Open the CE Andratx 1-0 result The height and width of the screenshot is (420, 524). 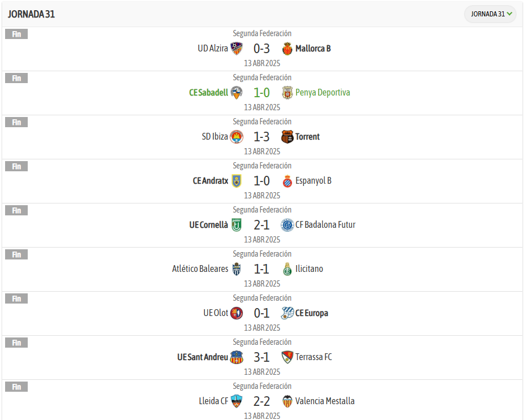coord(261,181)
